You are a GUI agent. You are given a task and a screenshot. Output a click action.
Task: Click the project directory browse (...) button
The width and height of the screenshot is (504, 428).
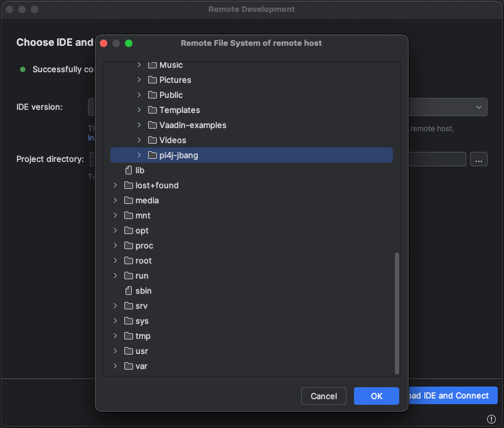coord(478,159)
